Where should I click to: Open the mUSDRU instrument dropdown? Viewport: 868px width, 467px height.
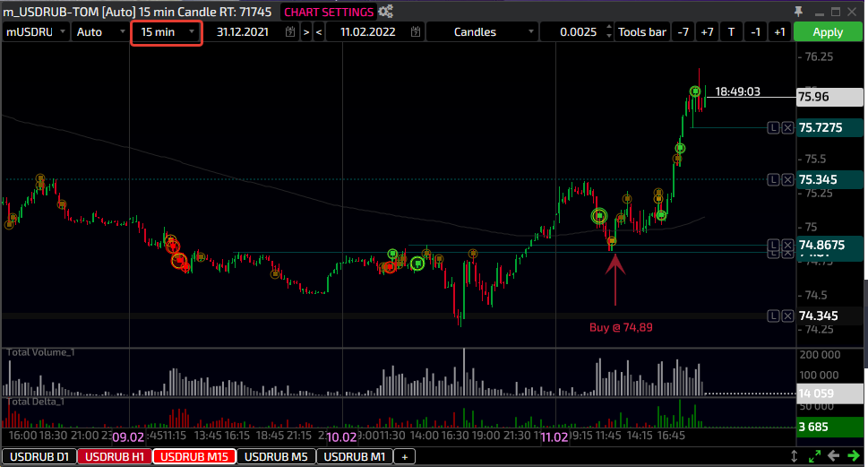point(36,32)
